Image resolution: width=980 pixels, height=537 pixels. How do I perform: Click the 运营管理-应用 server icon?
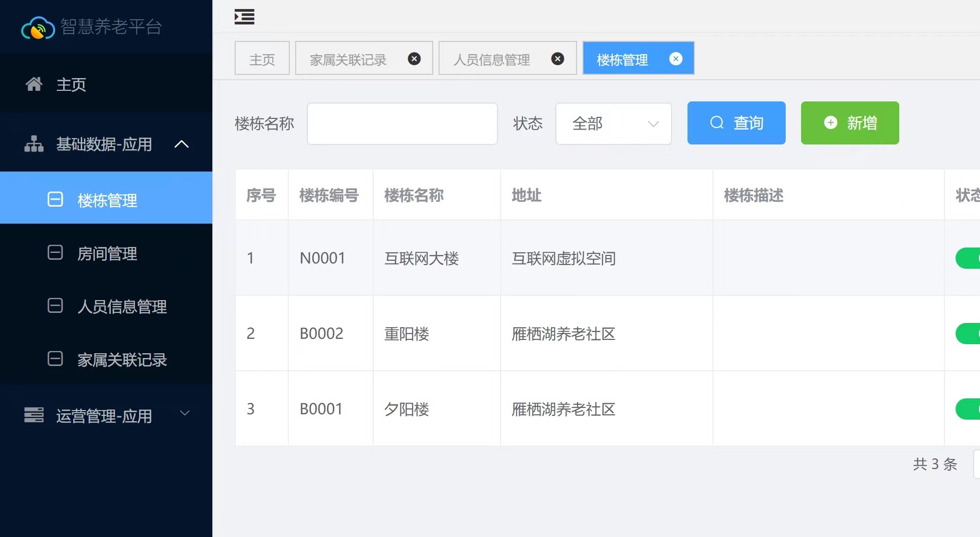pos(34,415)
